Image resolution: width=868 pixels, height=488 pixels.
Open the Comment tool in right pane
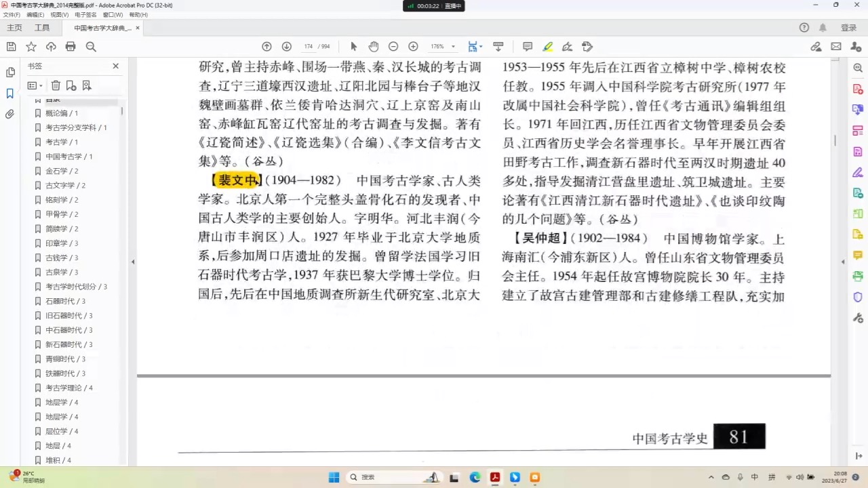pos(858,256)
